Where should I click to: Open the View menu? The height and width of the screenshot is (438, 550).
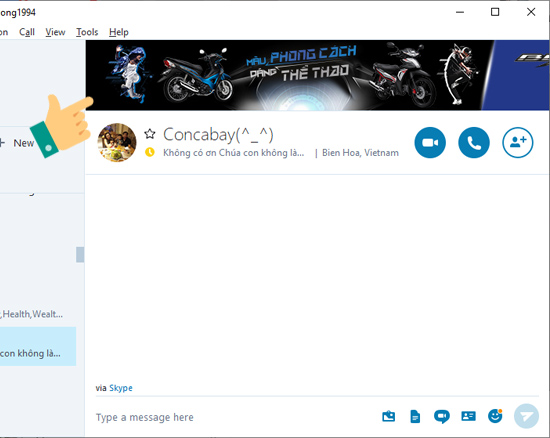click(x=55, y=32)
